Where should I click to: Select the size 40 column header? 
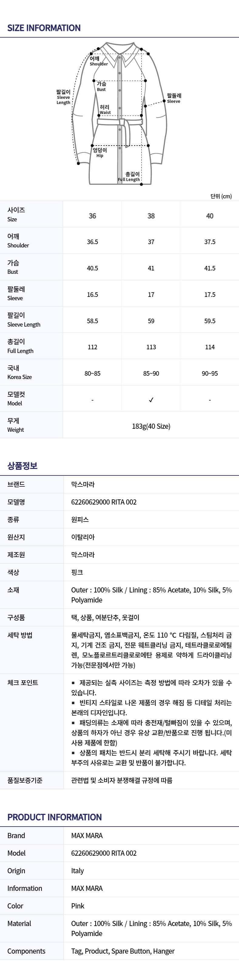[210, 216]
